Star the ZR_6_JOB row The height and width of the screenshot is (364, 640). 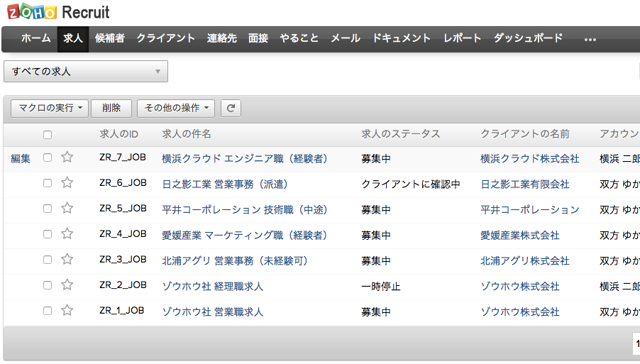point(67,182)
